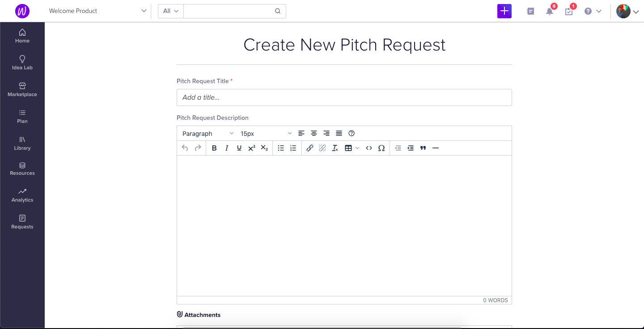644x329 pixels.
Task: Open the All search filter dropdown
Action: (171, 11)
